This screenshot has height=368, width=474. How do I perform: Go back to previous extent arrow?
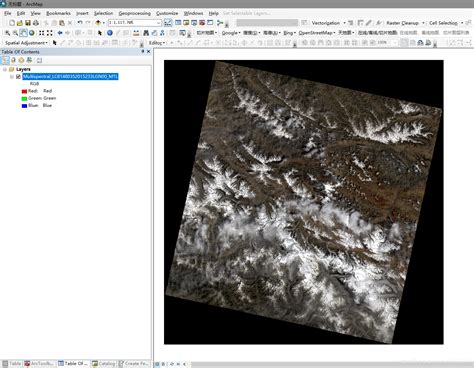pos(60,33)
